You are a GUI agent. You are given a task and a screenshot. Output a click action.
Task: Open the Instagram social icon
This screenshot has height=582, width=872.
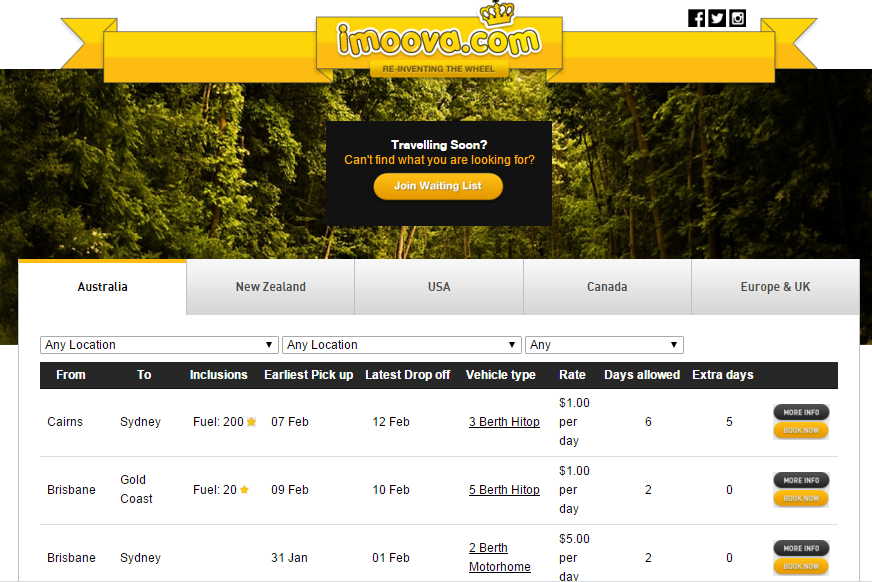(737, 18)
